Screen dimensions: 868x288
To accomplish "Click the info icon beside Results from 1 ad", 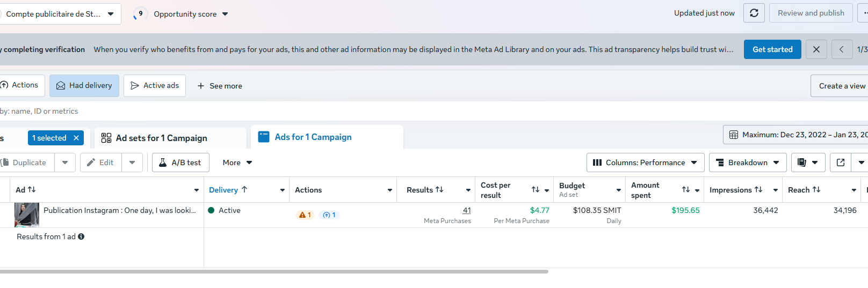I will pos(81,237).
